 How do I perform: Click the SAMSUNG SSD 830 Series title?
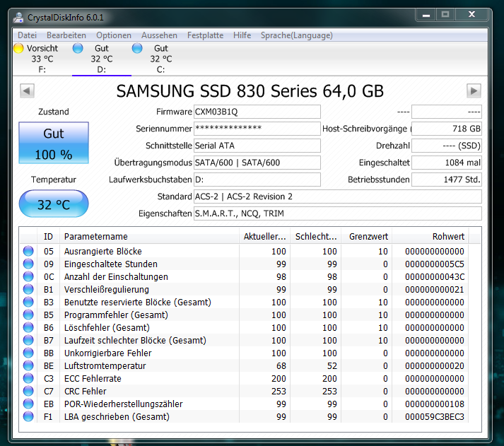click(x=250, y=91)
